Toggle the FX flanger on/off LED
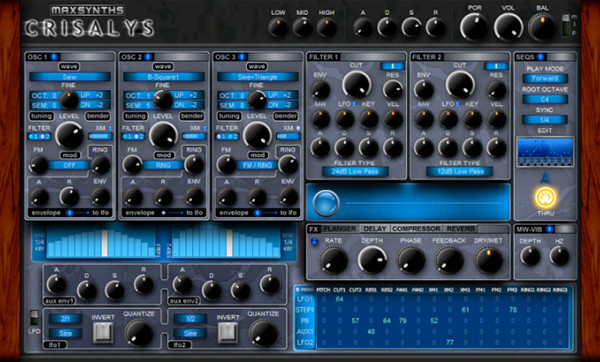600x362 pixels. click(x=315, y=241)
